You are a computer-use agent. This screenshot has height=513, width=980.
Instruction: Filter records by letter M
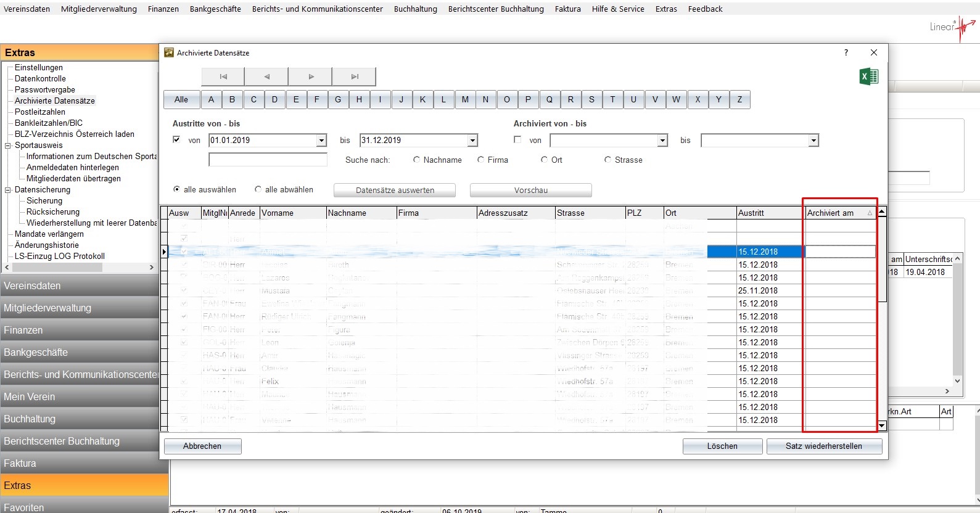(465, 99)
